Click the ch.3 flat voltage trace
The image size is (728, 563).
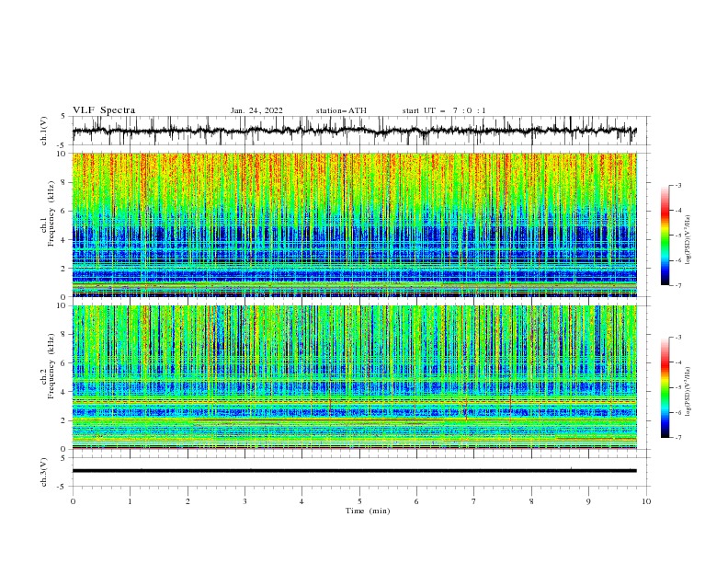pyautogui.click(x=354, y=471)
